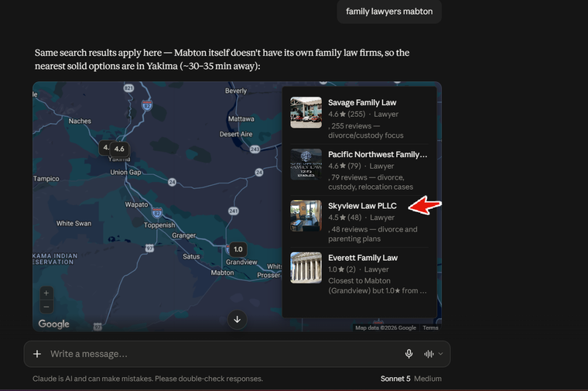Open Pacific Northwest Family listing
588x391 pixels.
[x=359, y=170]
